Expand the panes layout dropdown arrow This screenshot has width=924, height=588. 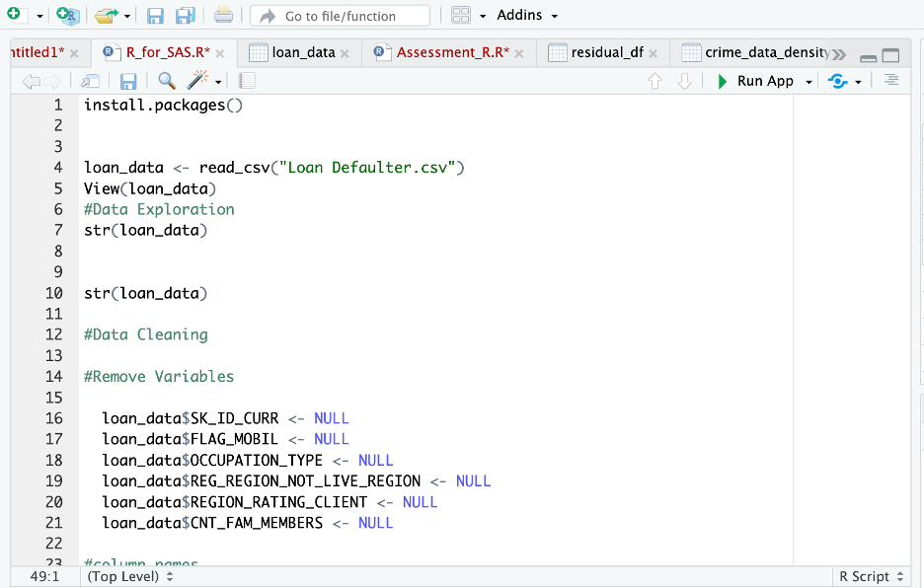483,16
